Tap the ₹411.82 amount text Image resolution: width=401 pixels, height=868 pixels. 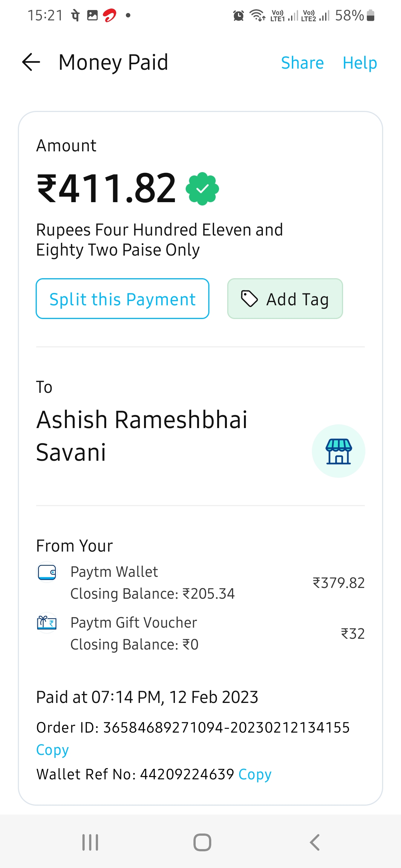click(x=107, y=189)
